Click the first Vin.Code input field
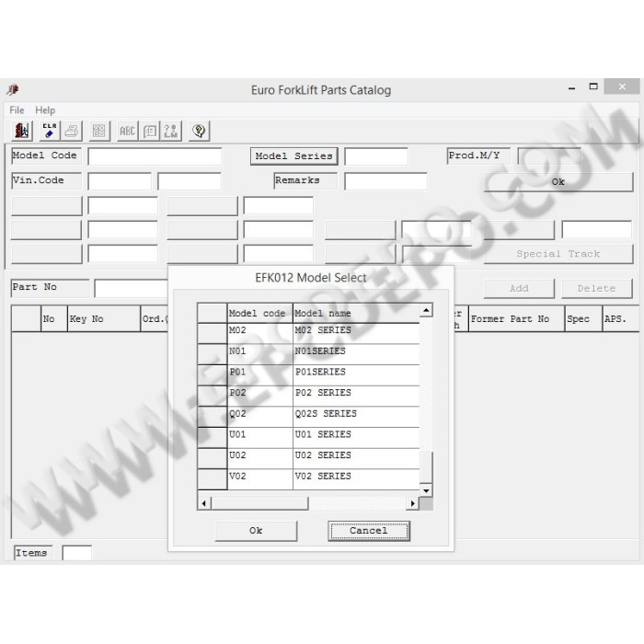The width and height of the screenshot is (644, 644). tap(120, 181)
